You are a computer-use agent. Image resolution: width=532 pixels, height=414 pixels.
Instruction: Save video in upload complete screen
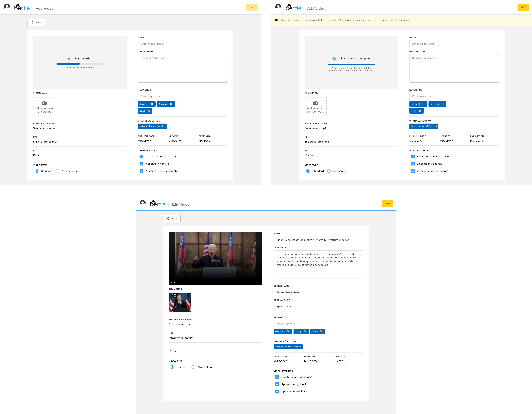click(523, 7)
